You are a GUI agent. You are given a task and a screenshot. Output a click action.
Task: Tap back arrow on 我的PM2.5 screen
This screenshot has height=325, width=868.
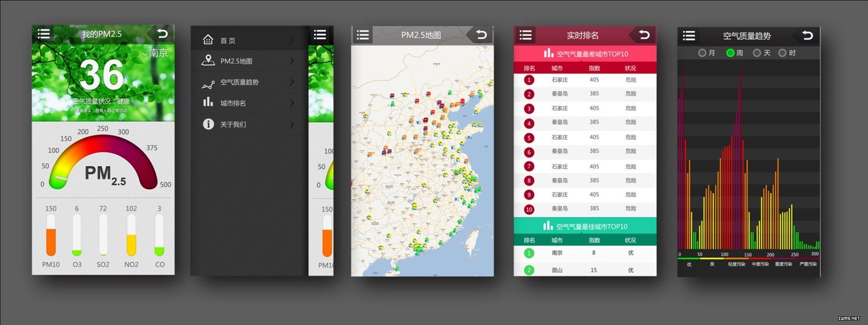click(162, 33)
